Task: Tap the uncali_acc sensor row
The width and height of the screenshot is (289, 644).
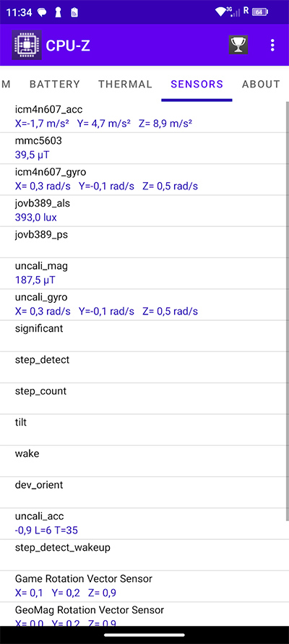Action: (142, 523)
